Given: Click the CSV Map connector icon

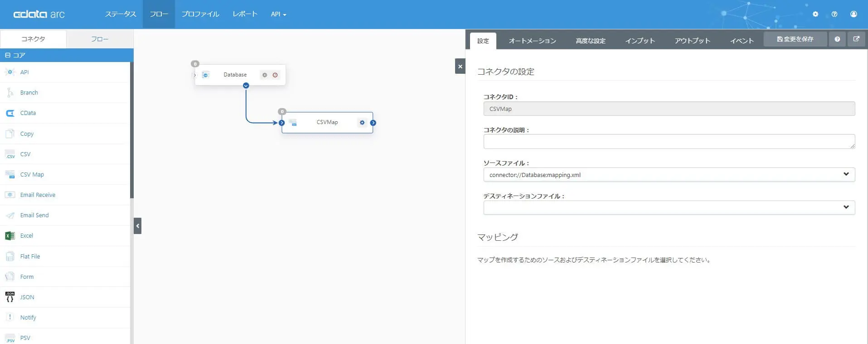Looking at the screenshot, I should 10,174.
